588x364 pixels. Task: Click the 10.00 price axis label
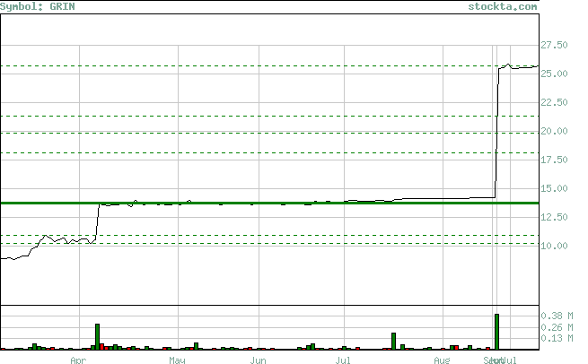[554, 246]
